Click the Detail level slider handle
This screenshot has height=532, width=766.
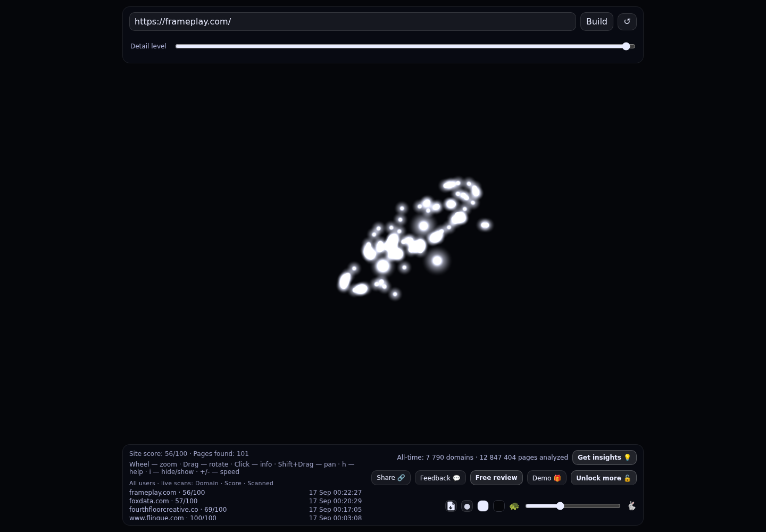(x=626, y=46)
